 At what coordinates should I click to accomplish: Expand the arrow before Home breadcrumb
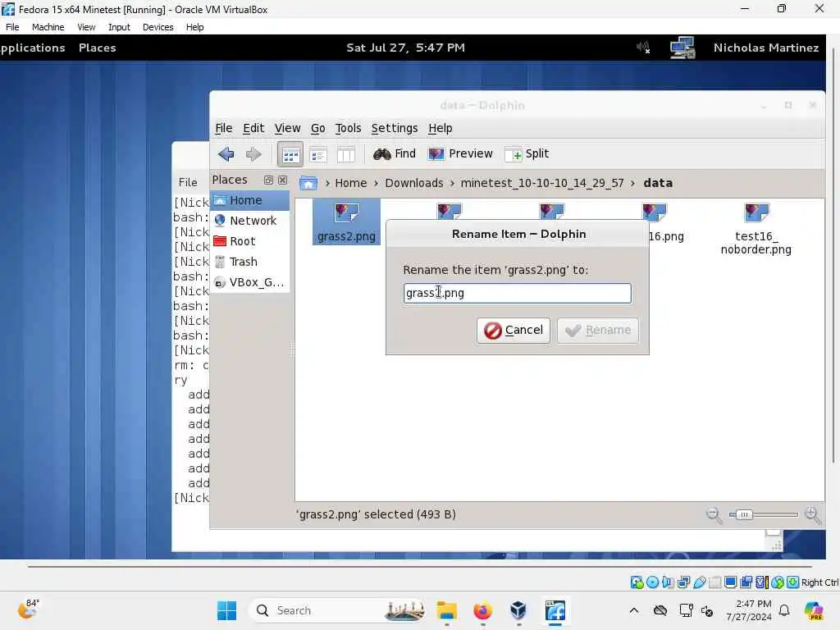point(327,183)
